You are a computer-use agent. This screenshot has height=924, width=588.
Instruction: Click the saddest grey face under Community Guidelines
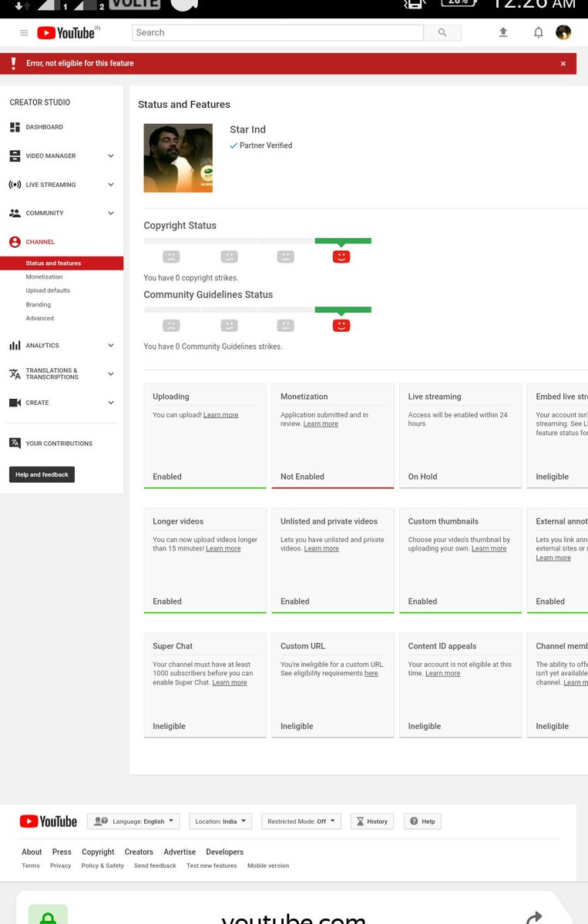[x=171, y=326]
